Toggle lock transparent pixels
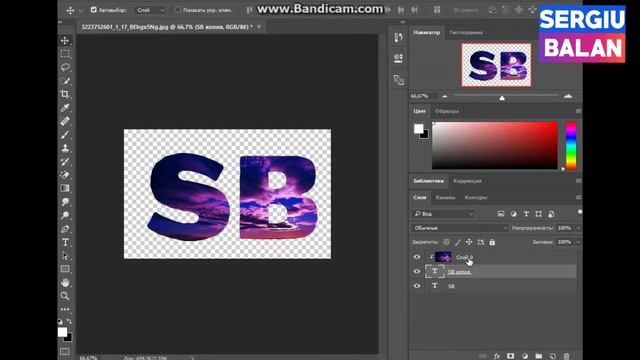 447,242
